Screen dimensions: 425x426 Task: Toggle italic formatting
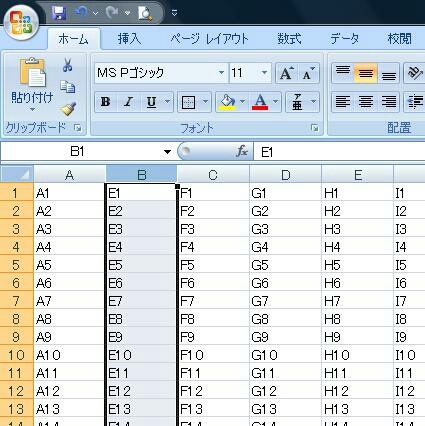tap(128, 102)
